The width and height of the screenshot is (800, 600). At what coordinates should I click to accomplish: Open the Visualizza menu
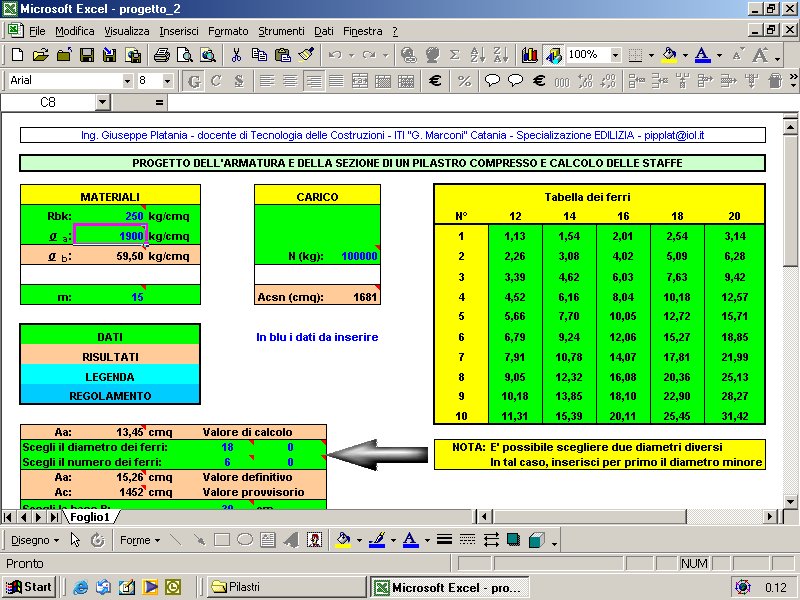point(127,31)
